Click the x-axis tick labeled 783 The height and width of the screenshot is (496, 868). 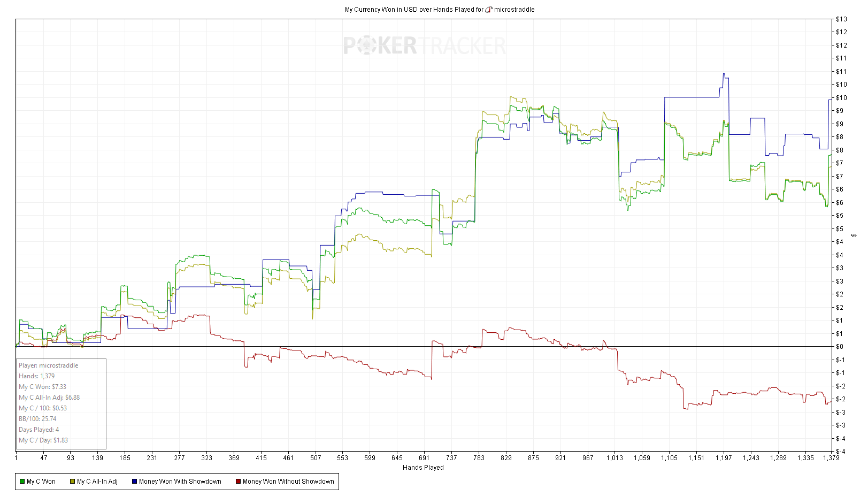[479, 458]
